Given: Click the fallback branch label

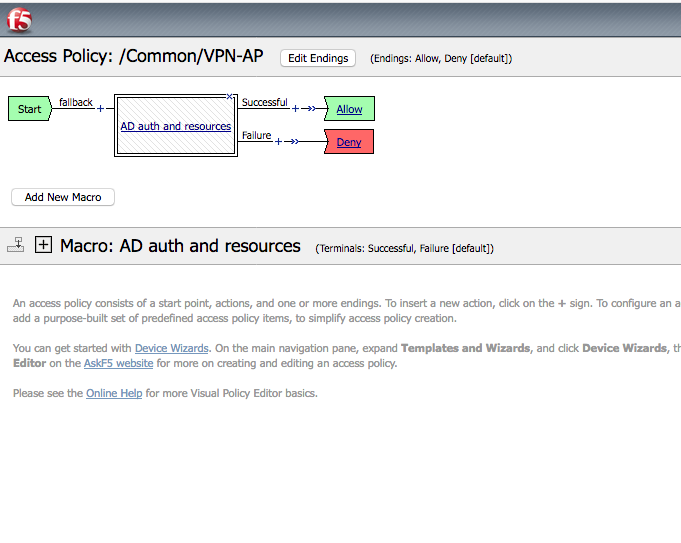Looking at the screenshot, I should coord(76,102).
